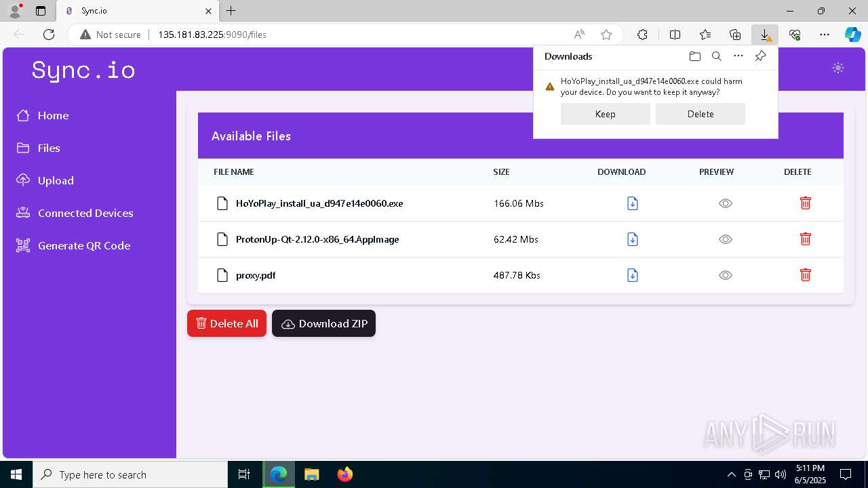Open Edge profile icon

click(15, 11)
